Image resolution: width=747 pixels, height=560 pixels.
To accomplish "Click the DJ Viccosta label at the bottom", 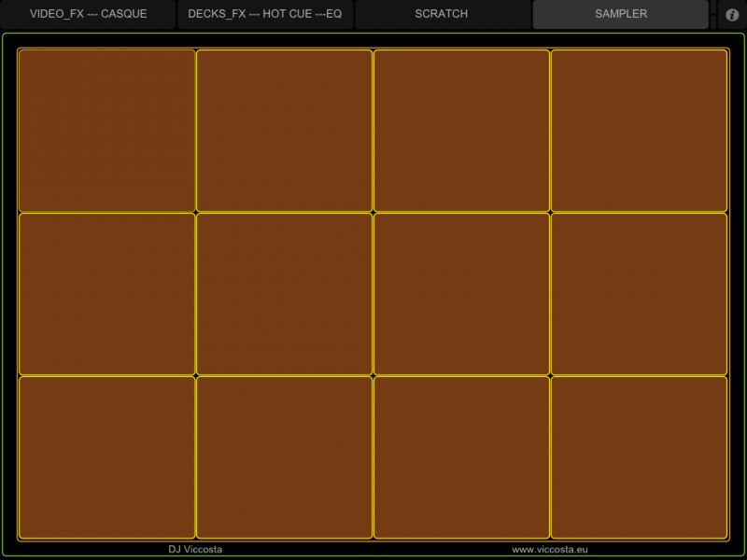I will [x=195, y=550].
